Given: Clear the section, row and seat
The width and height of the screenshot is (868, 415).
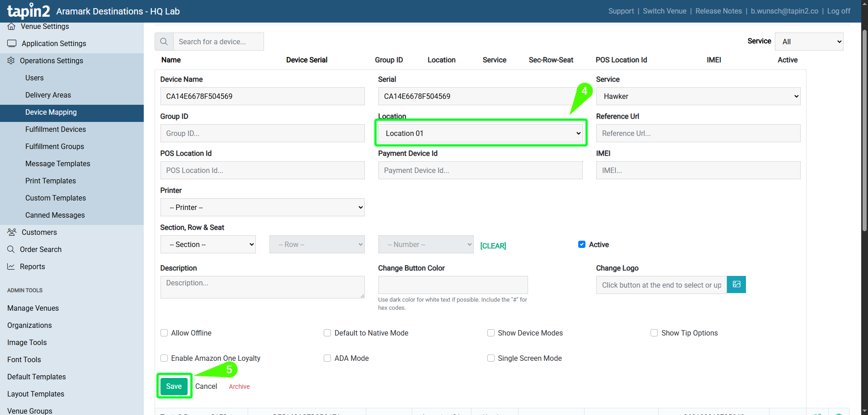Looking at the screenshot, I should tap(493, 246).
